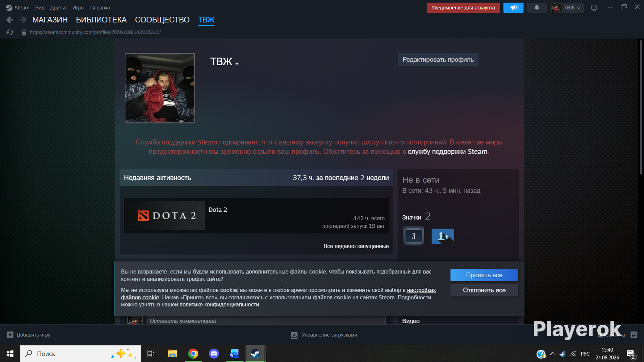644x362 pixels.
Task: Open the Wi-Fi network tray icon
Action: (x=573, y=354)
